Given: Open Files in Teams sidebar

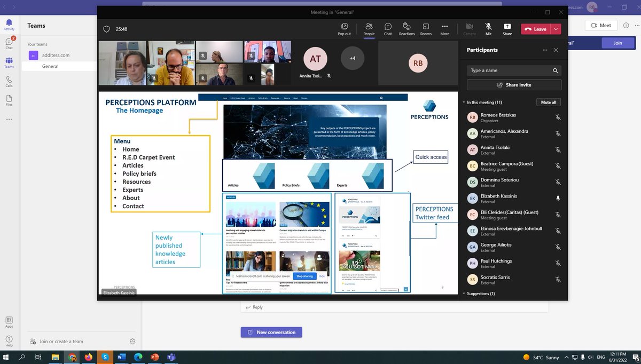Looking at the screenshot, I should pos(9,100).
